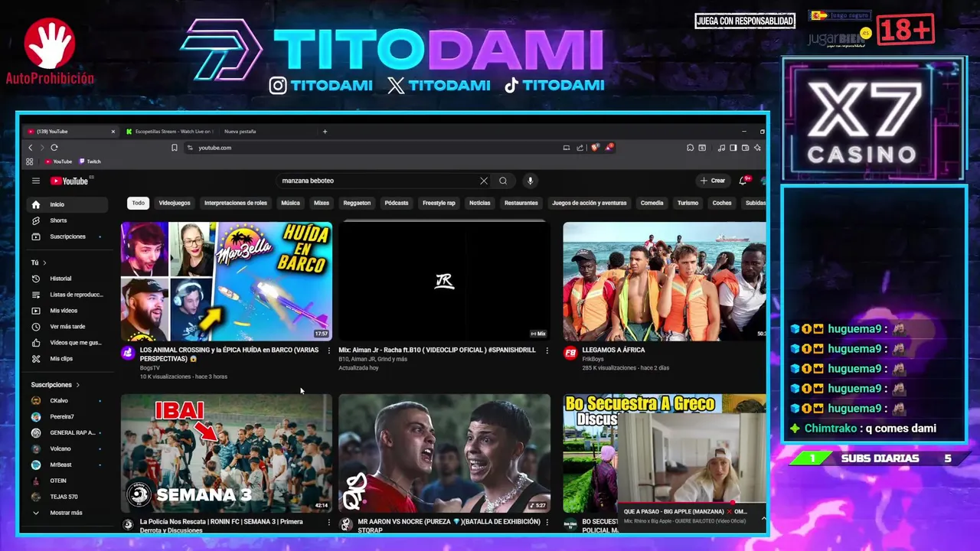Open Ver más tarde in sidebar
This screenshot has width=980, height=551.
click(67, 327)
